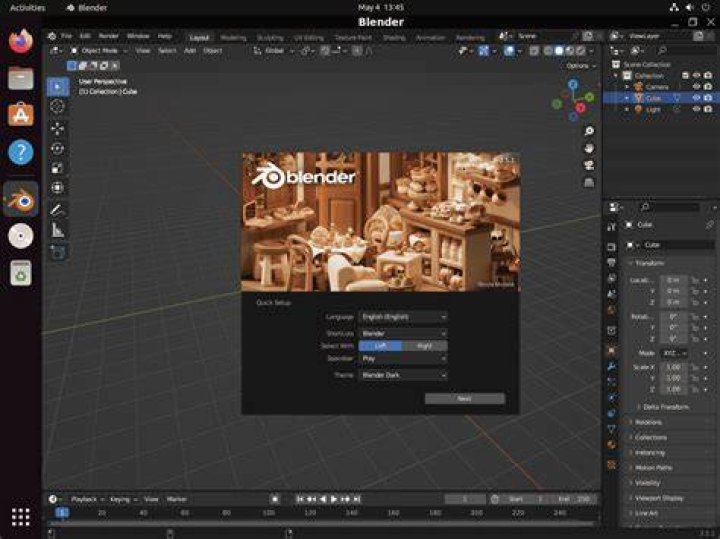Open the viewport Options dropdown

[581, 66]
